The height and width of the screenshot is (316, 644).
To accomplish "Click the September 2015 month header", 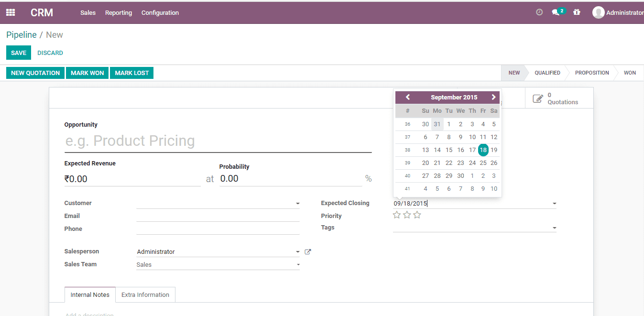I will [454, 97].
